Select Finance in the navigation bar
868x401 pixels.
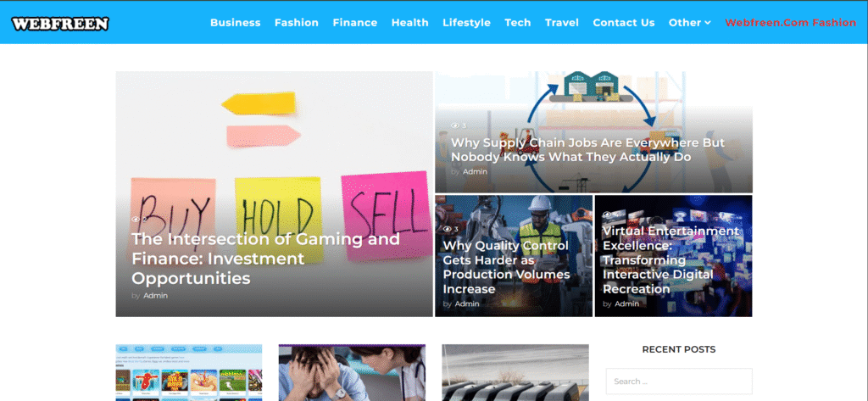tap(354, 23)
